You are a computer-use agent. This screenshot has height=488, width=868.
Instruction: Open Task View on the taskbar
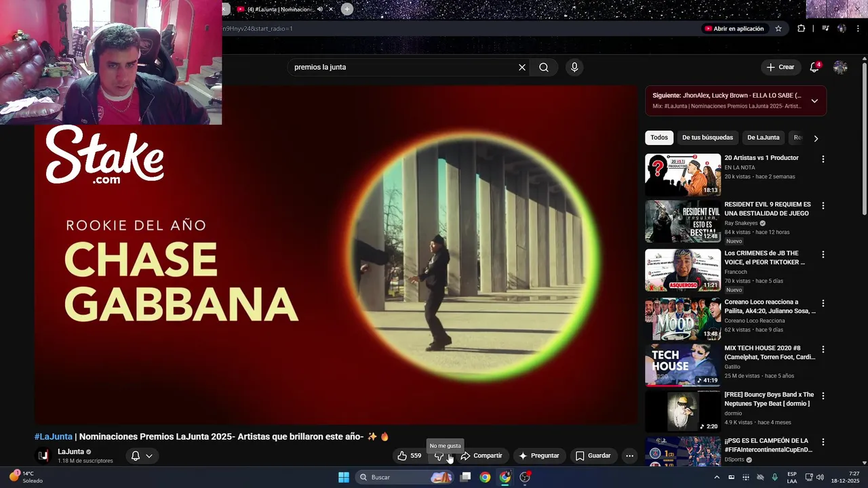[x=465, y=477]
